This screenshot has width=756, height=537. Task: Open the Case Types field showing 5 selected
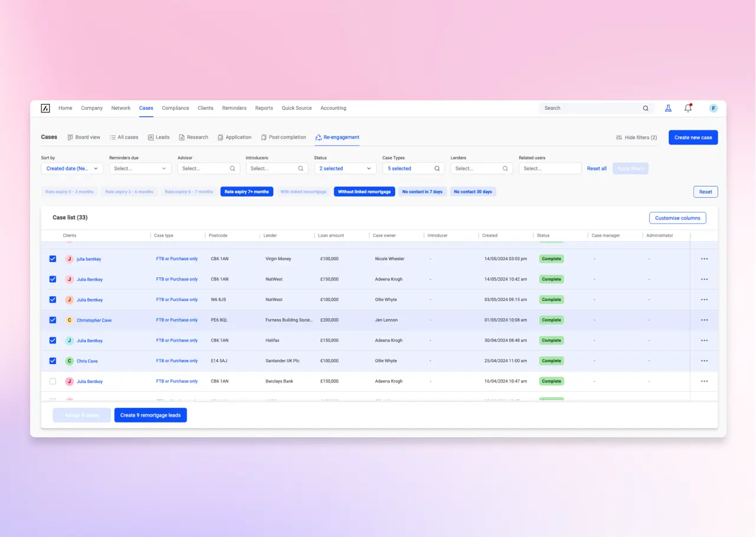(413, 168)
